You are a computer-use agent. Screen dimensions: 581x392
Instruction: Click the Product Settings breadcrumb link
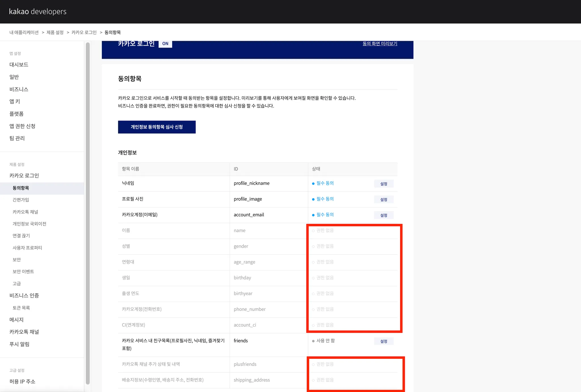pos(55,32)
